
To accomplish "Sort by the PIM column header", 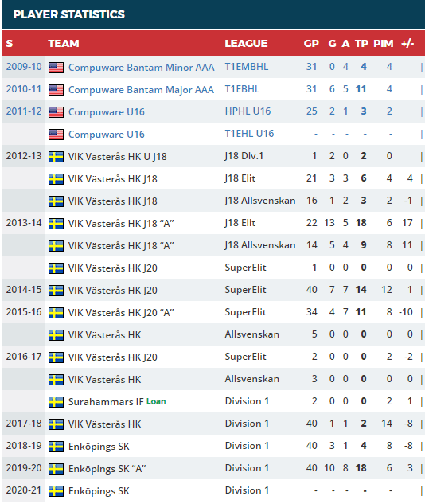I will [384, 43].
